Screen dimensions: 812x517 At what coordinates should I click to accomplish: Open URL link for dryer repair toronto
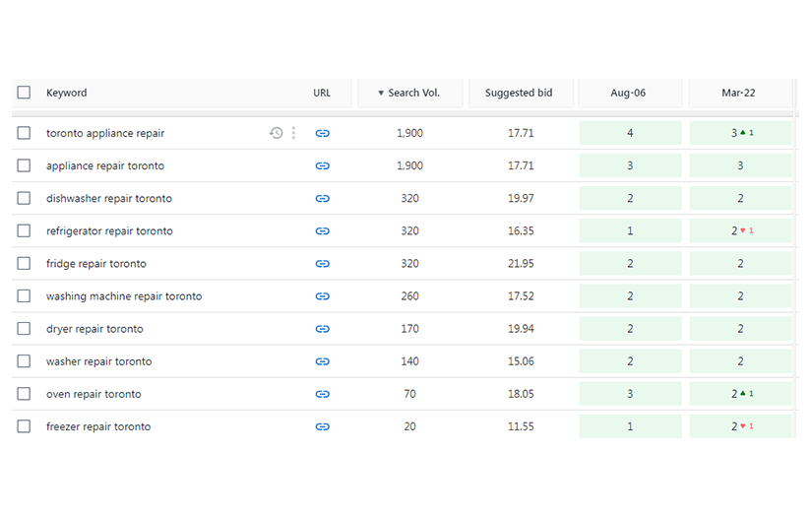(x=322, y=329)
